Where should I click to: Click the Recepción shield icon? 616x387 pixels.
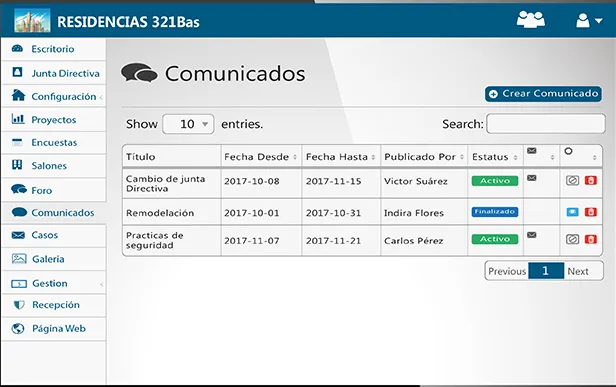pos(19,305)
